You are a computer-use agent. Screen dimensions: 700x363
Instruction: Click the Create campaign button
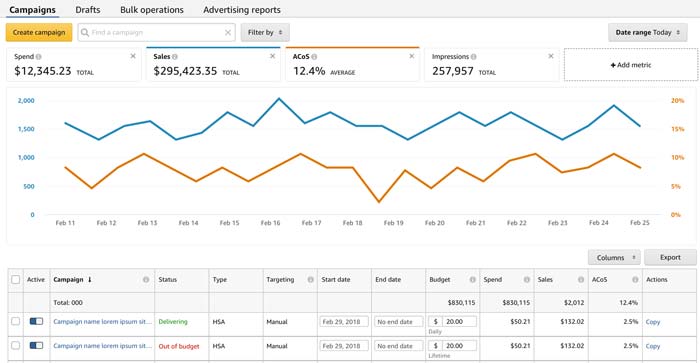pyautogui.click(x=39, y=33)
